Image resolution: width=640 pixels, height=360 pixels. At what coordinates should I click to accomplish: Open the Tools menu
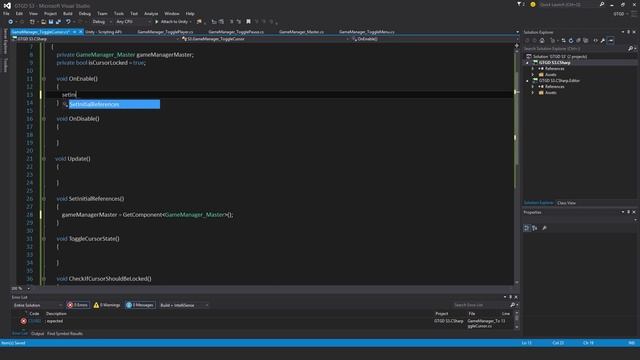[x=119, y=13]
